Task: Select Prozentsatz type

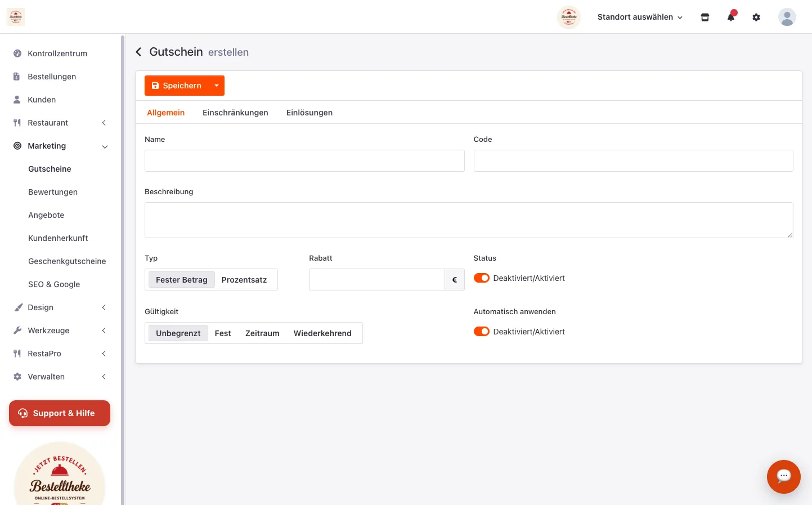Action: (x=244, y=280)
